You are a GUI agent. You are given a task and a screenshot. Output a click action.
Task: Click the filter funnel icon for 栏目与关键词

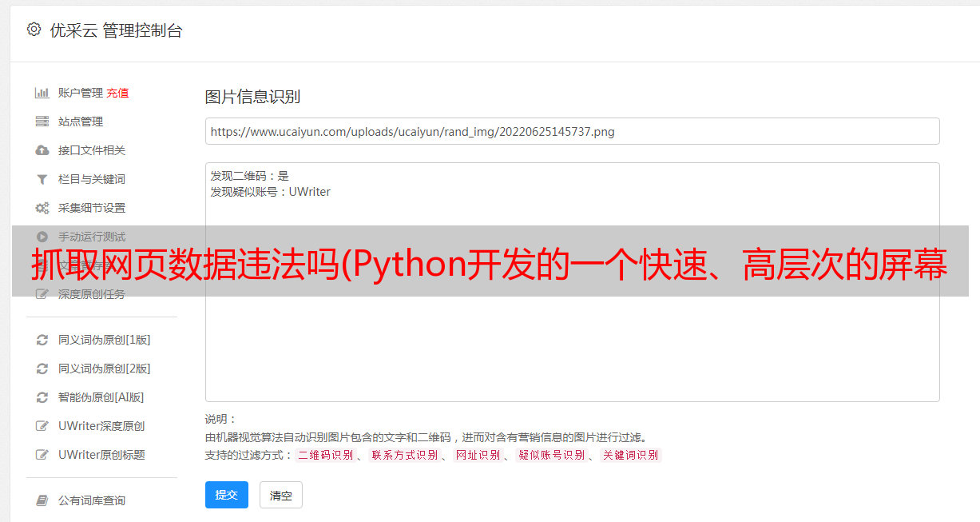click(42, 179)
